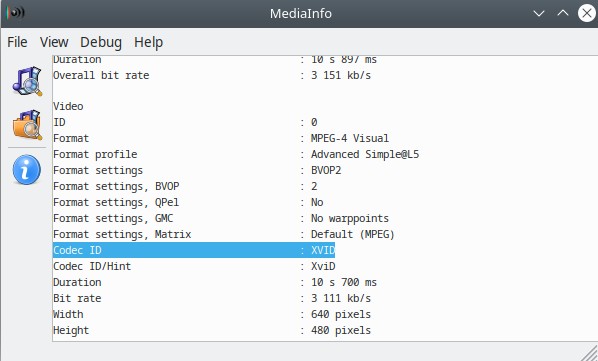
Task: Select the Codec ID/Hint XviD line
Action: [194, 266]
